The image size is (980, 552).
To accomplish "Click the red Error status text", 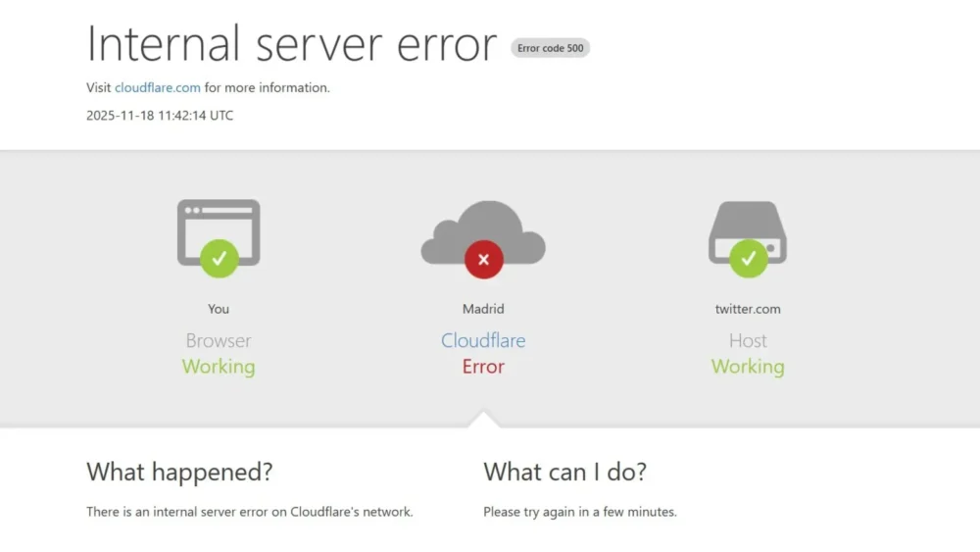I will pos(483,367).
